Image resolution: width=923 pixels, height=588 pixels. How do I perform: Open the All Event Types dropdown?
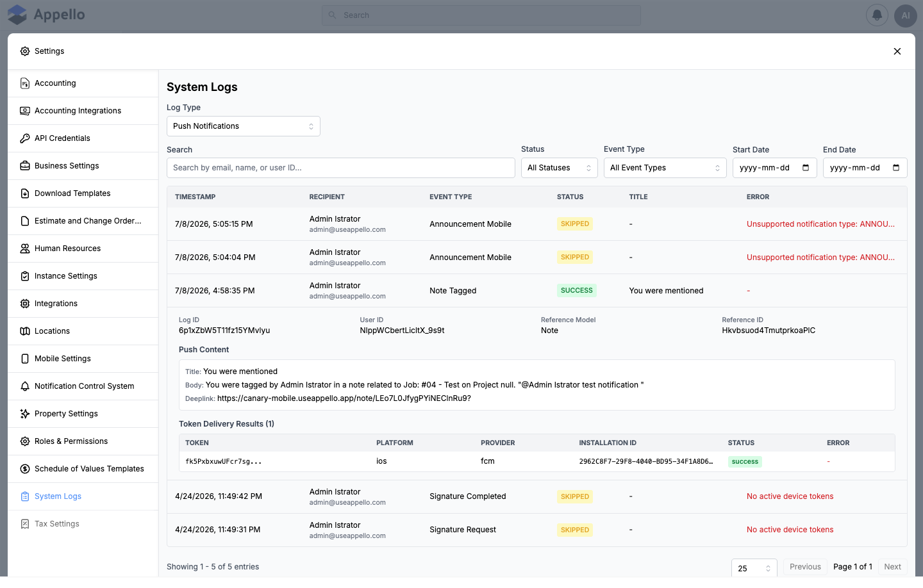coord(665,168)
